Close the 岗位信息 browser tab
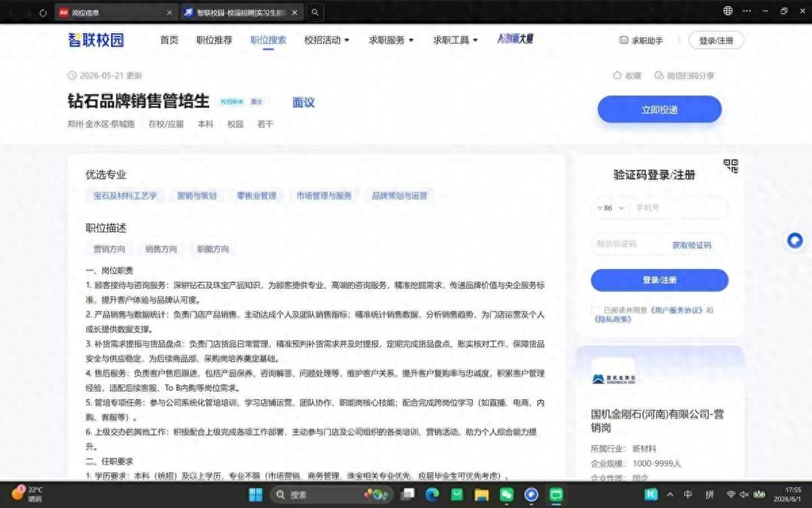The height and width of the screenshot is (508, 812). point(169,12)
